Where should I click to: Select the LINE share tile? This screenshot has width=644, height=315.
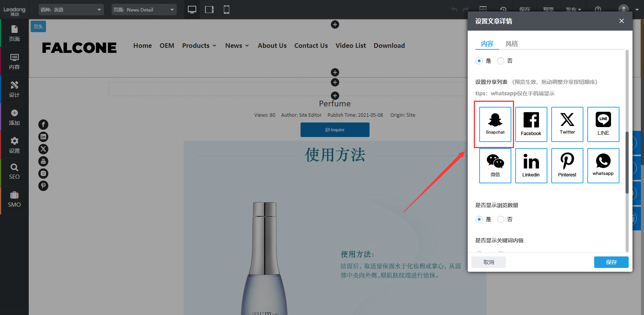603,124
